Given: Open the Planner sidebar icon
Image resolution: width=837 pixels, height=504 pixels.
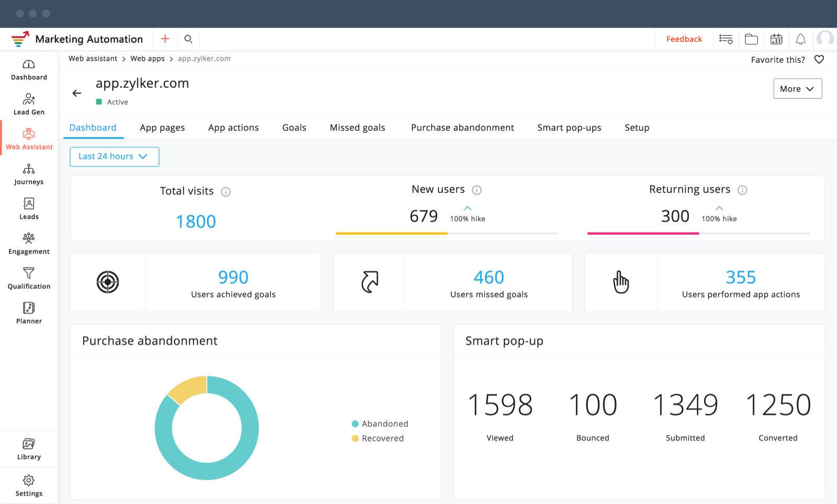Looking at the screenshot, I should coord(29,308).
